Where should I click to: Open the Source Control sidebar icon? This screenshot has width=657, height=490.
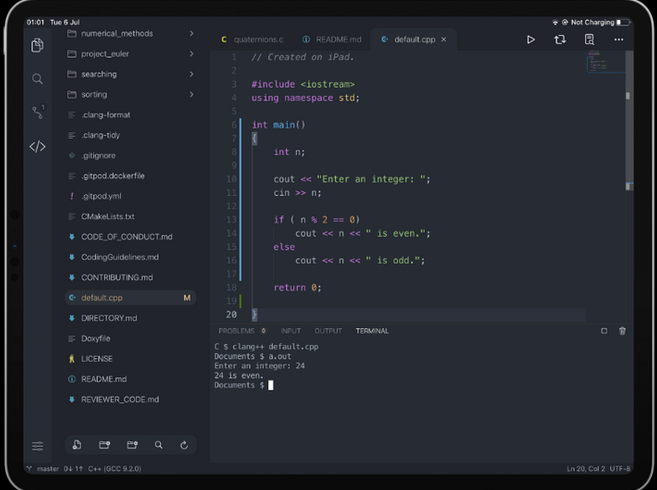pyautogui.click(x=38, y=112)
